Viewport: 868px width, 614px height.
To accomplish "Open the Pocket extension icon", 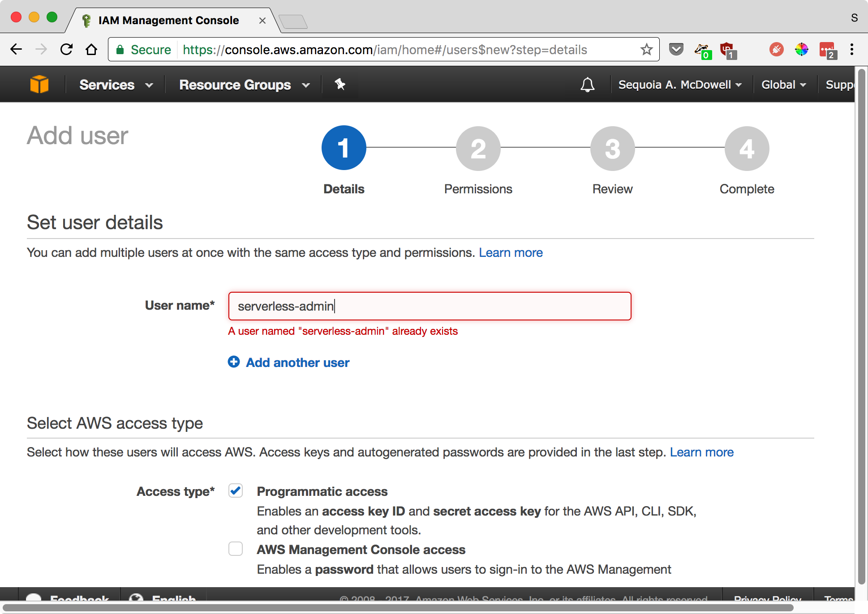I will point(676,49).
